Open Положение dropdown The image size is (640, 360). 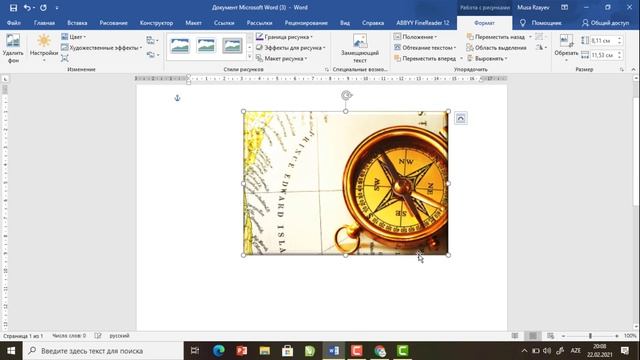[415, 37]
